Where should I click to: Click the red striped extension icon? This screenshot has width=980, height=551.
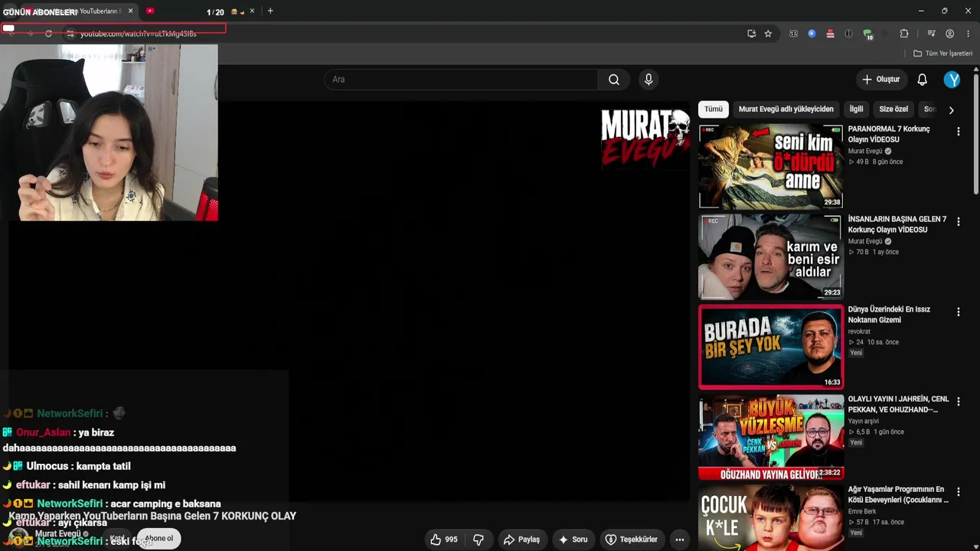coord(830,34)
